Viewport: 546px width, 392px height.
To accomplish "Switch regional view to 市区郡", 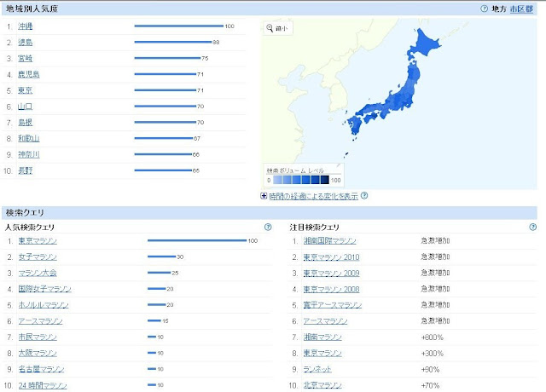I will [521, 9].
